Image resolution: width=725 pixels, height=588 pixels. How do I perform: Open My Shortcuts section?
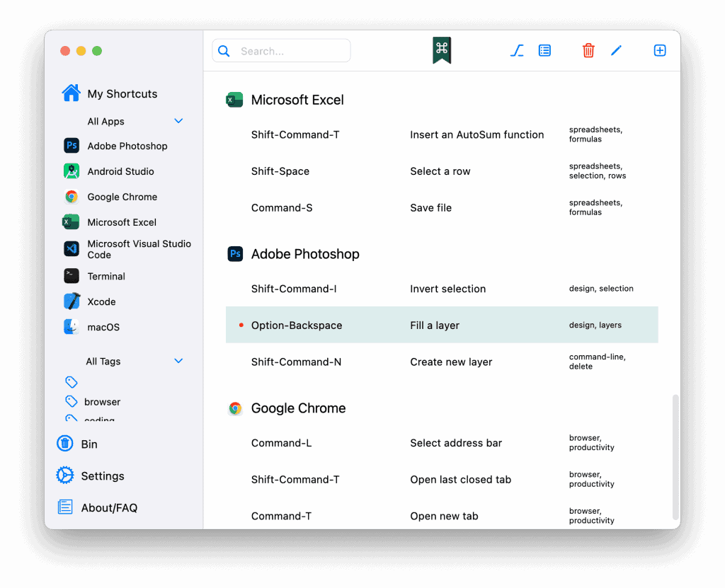[122, 94]
